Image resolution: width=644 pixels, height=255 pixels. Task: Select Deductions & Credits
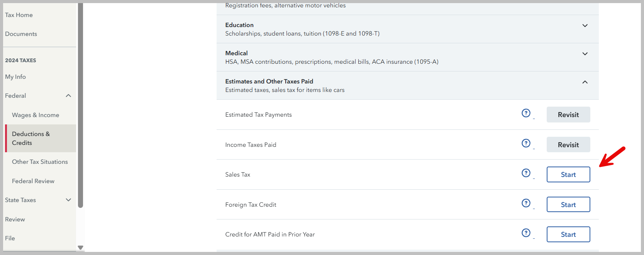pos(40,138)
